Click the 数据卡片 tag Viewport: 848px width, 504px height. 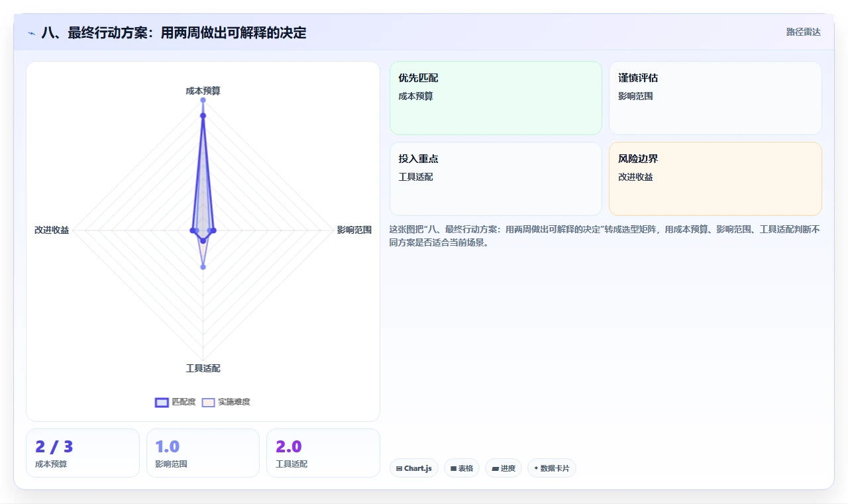pyautogui.click(x=552, y=468)
